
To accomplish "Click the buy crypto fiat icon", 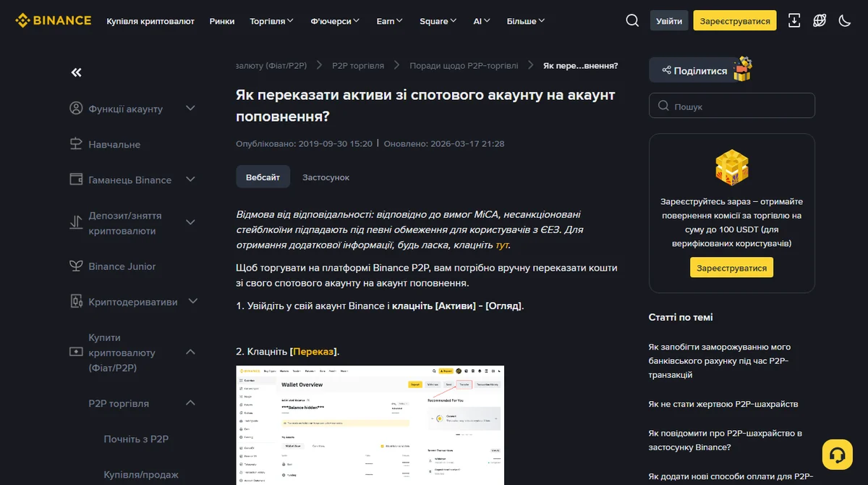I will [x=76, y=352].
